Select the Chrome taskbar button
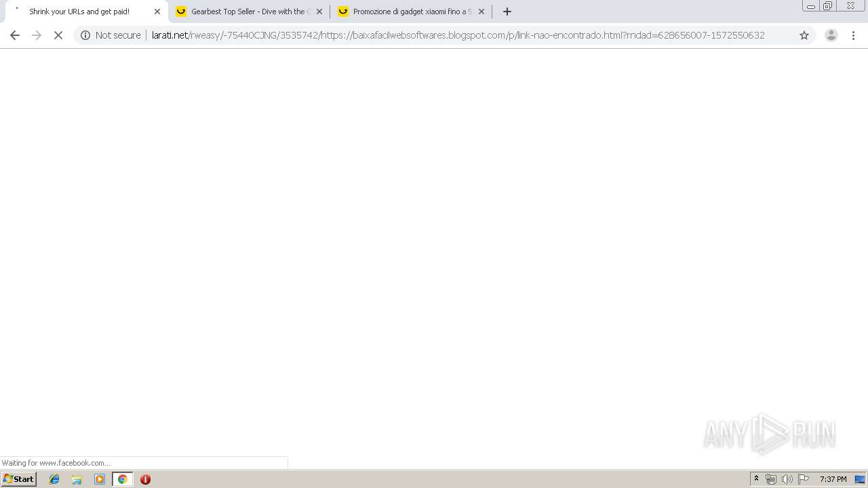The height and width of the screenshot is (488, 868). (122, 479)
